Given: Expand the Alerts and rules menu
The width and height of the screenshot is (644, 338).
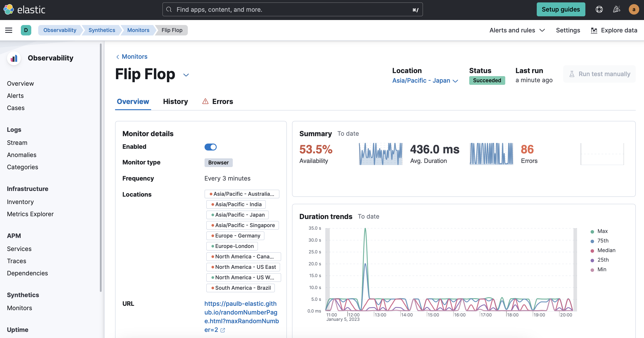Looking at the screenshot, I should click(x=517, y=30).
